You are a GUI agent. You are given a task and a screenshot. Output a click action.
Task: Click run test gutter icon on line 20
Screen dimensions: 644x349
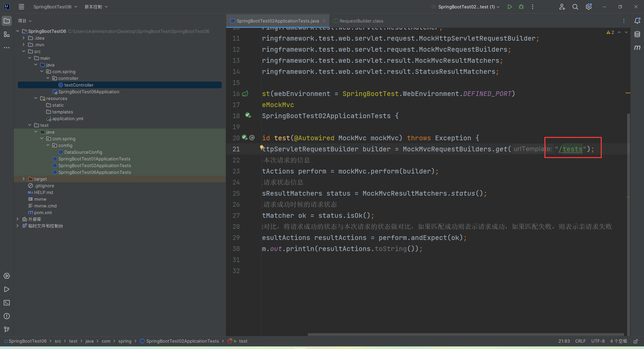click(245, 138)
